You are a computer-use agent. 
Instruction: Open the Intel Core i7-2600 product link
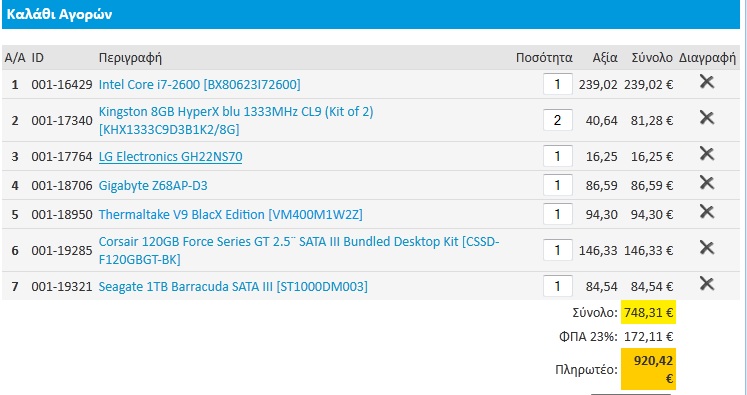(200, 85)
